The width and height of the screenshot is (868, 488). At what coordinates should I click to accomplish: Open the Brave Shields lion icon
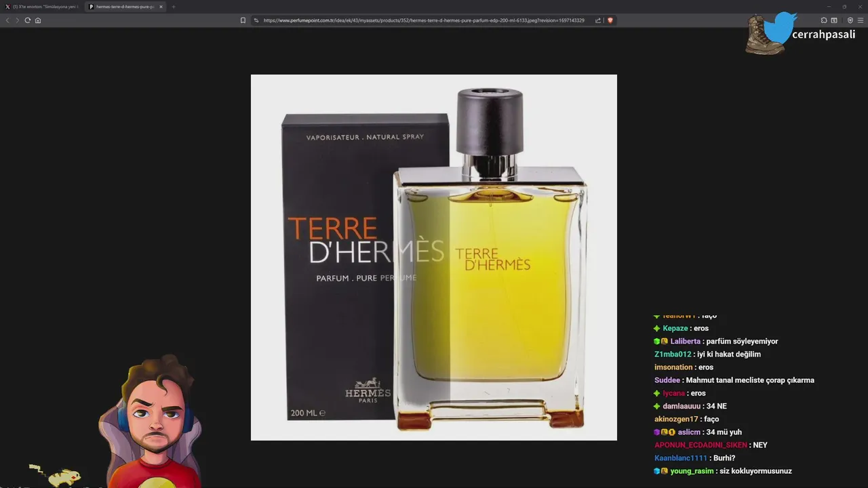pyautogui.click(x=610, y=20)
